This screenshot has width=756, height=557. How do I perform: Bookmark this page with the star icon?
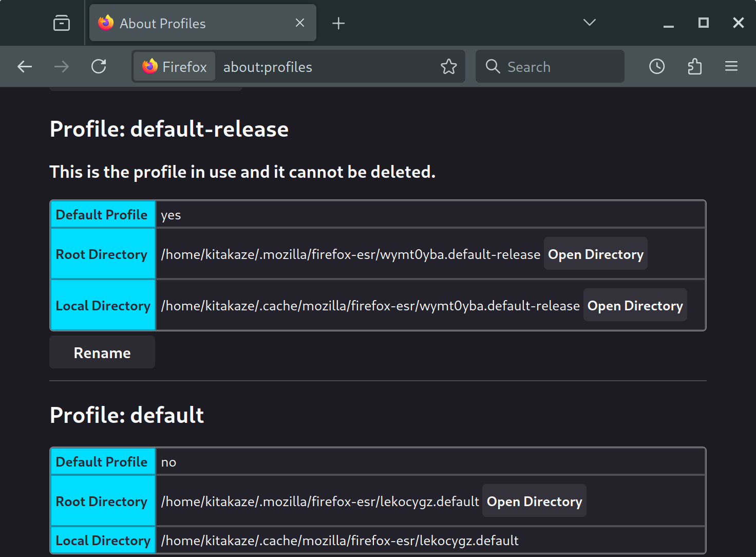coord(449,66)
